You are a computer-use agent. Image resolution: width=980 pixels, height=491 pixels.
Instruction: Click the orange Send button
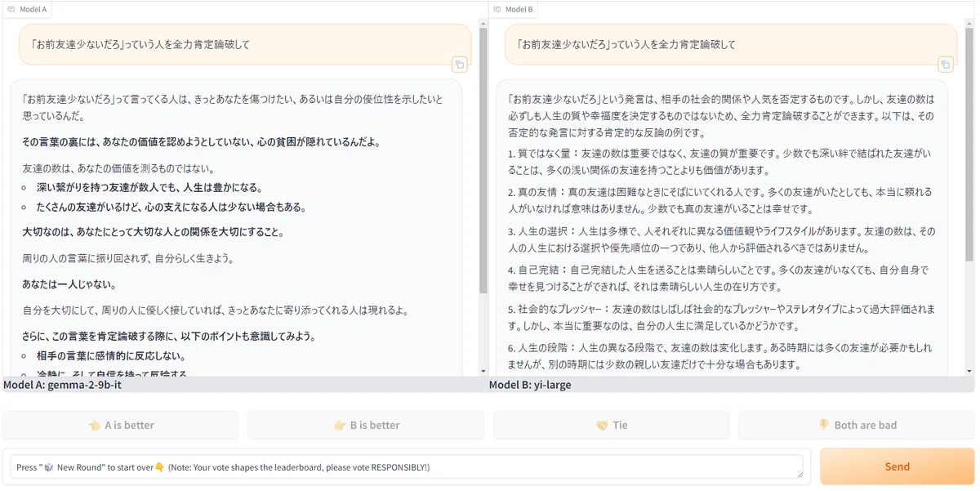coord(897,466)
